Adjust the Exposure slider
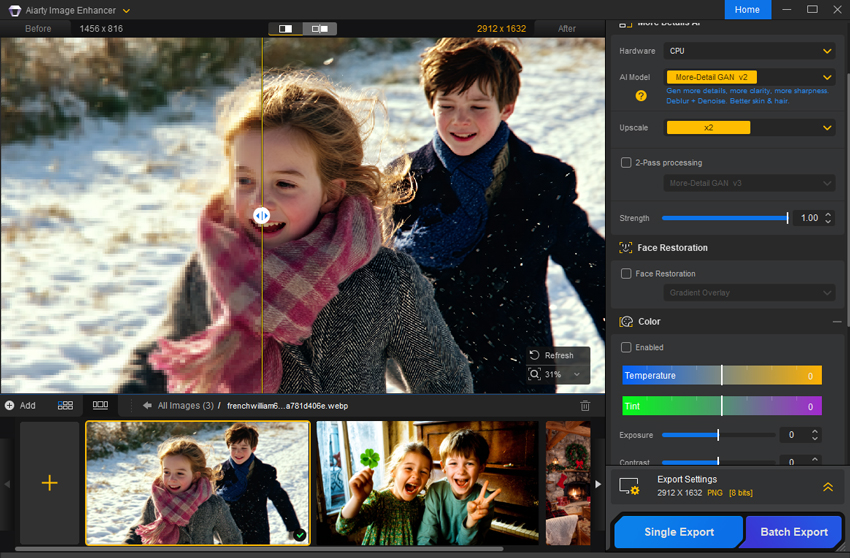Screen dimensions: 850x558 pos(718,435)
